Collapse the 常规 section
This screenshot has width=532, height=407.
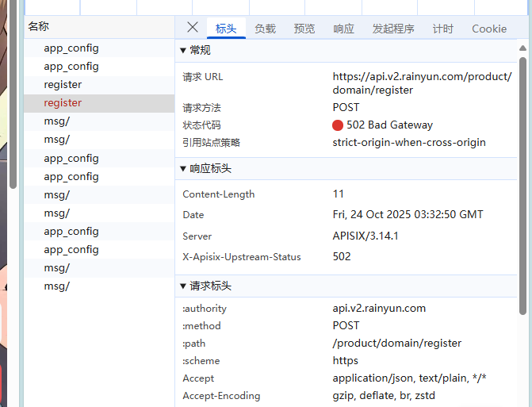196,51
